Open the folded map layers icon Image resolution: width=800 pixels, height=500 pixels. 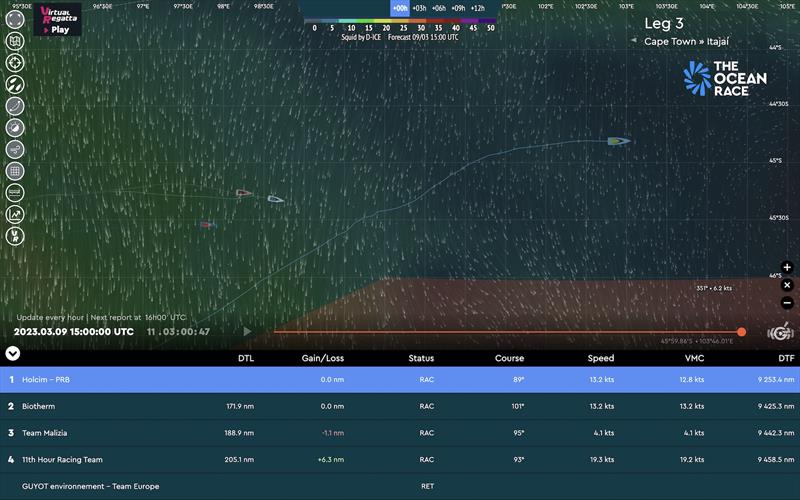(15, 41)
